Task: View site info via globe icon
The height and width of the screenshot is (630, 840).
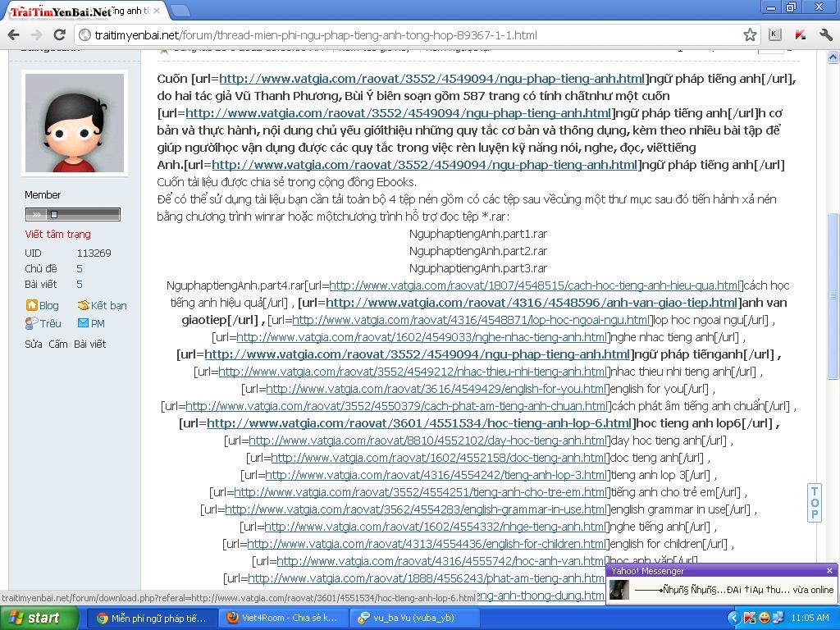Action: 84,35
